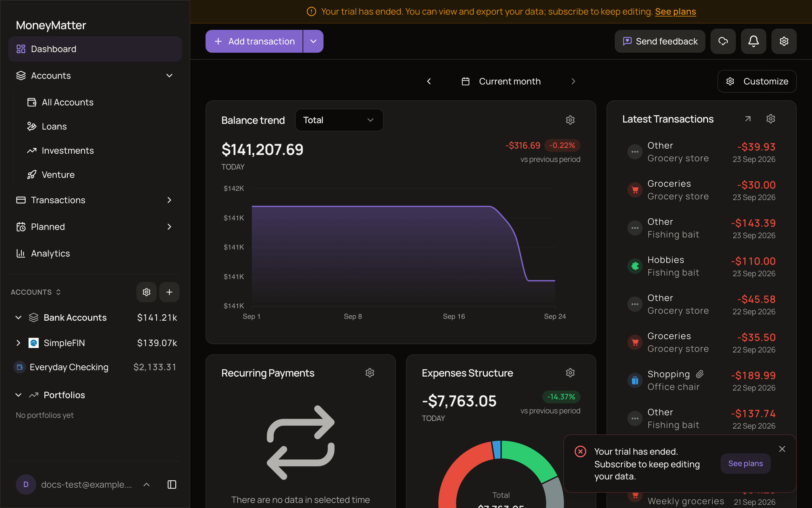Expand the Transactions submenu

(169, 200)
